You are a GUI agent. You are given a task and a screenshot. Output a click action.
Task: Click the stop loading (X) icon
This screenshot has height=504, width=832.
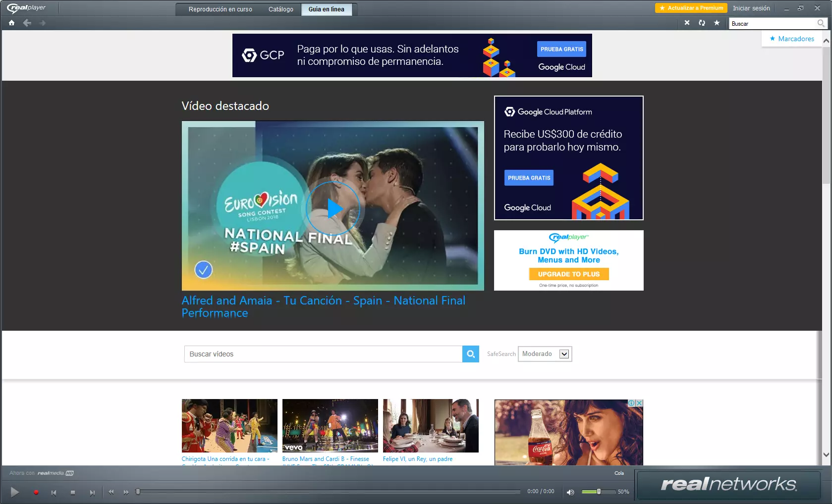(x=687, y=23)
